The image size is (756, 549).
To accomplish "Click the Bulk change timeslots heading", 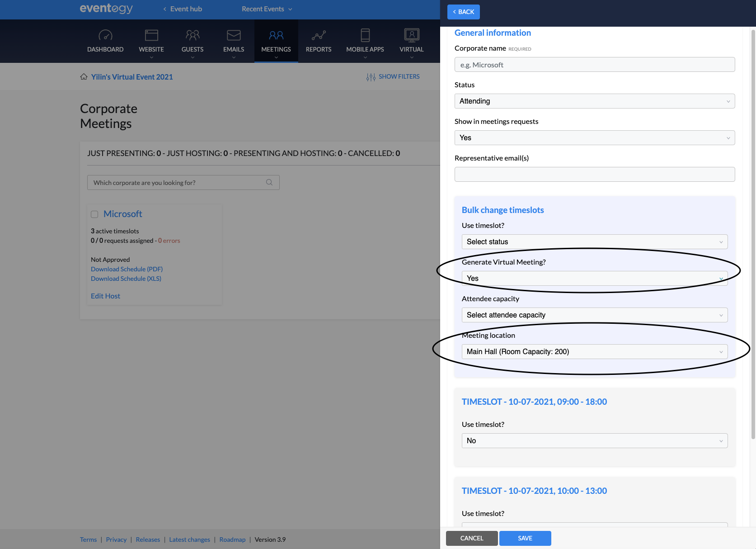I will coord(503,210).
